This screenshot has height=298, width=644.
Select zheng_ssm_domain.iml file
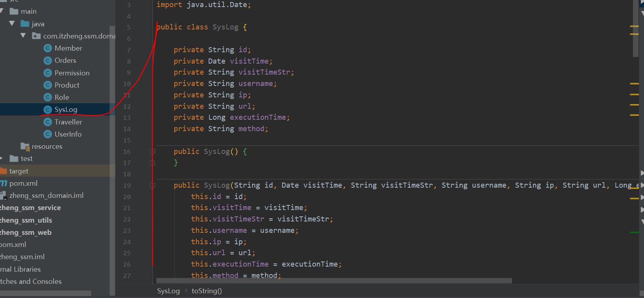pos(46,196)
